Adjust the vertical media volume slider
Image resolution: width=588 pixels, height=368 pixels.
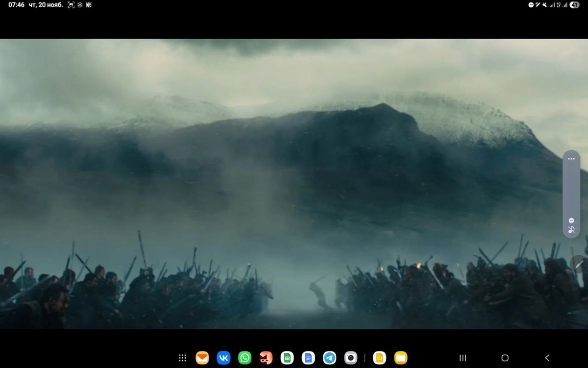click(x=571, y=194)
